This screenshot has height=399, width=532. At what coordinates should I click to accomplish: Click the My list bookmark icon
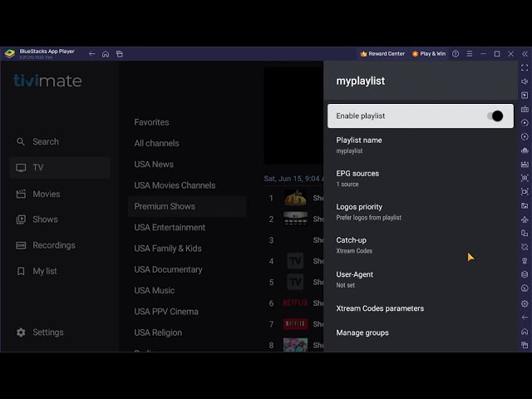click(x=21, y=271)
